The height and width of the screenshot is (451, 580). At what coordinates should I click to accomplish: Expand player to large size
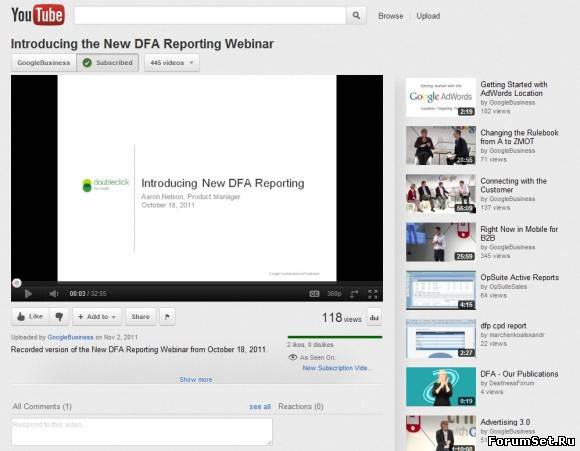354,294
